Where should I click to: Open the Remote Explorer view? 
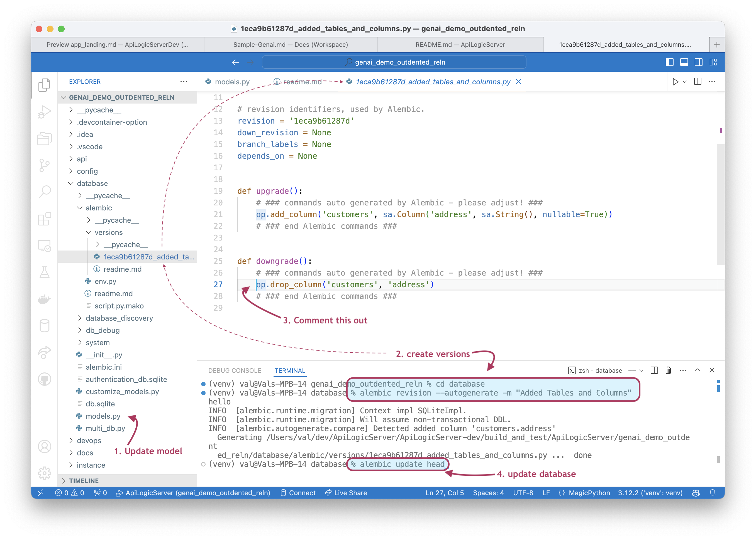pyautogui.click(x=44, y=246)
